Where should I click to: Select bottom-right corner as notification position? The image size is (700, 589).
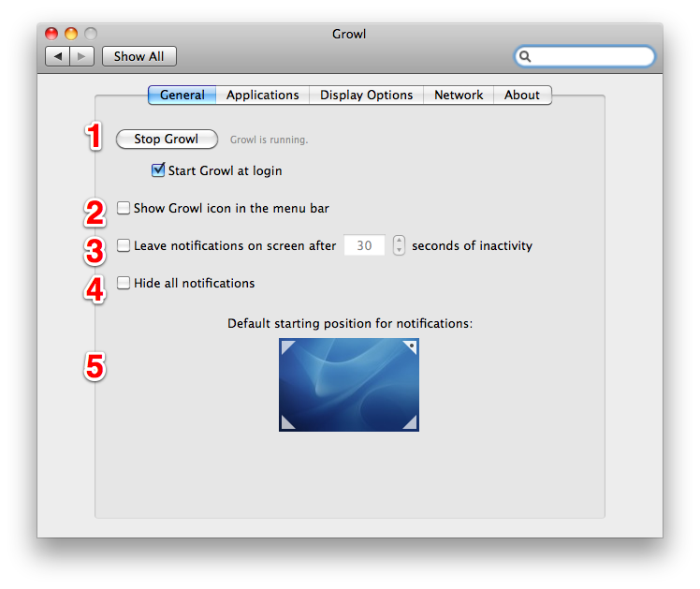click(x=410, y=423)
